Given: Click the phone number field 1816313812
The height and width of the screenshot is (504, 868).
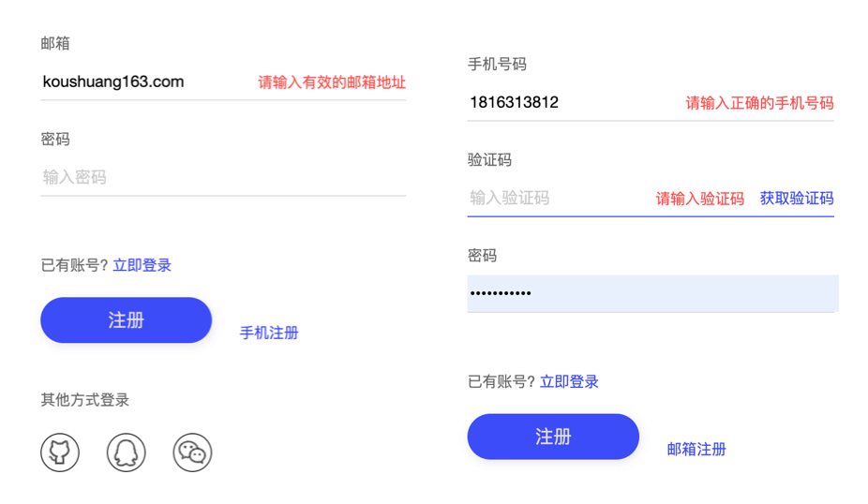Looking at the screenshot, I should pyautogui.click(x=562, y=103).
